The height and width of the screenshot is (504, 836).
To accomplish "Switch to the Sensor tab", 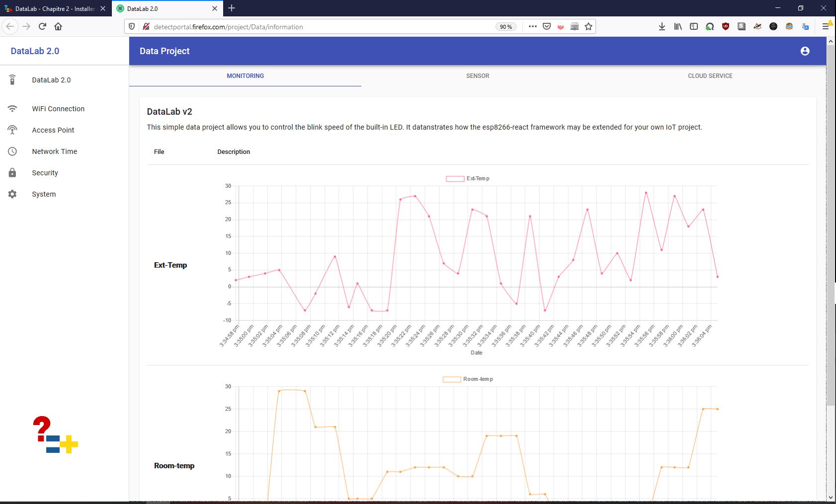I will click(x=477, y=76).
